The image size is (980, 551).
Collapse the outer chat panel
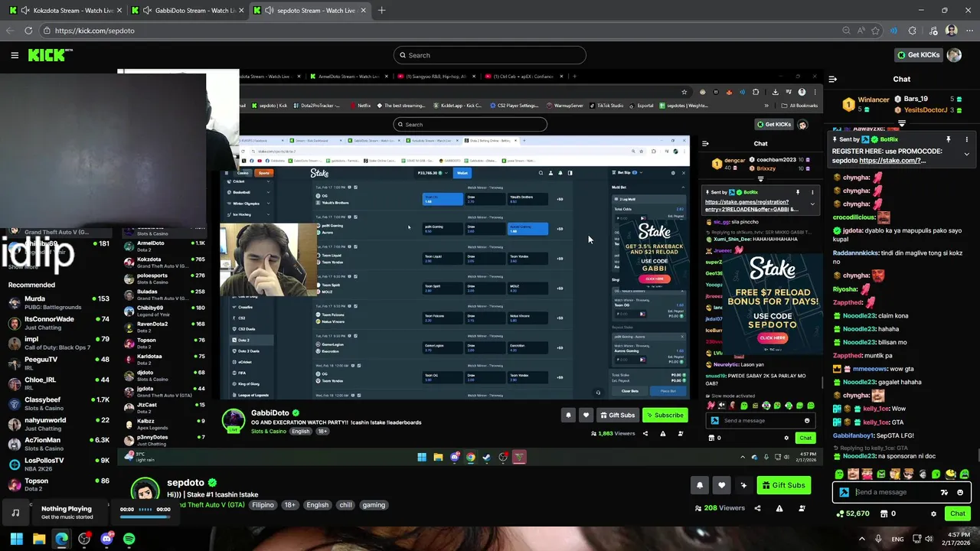click(833, 79)
